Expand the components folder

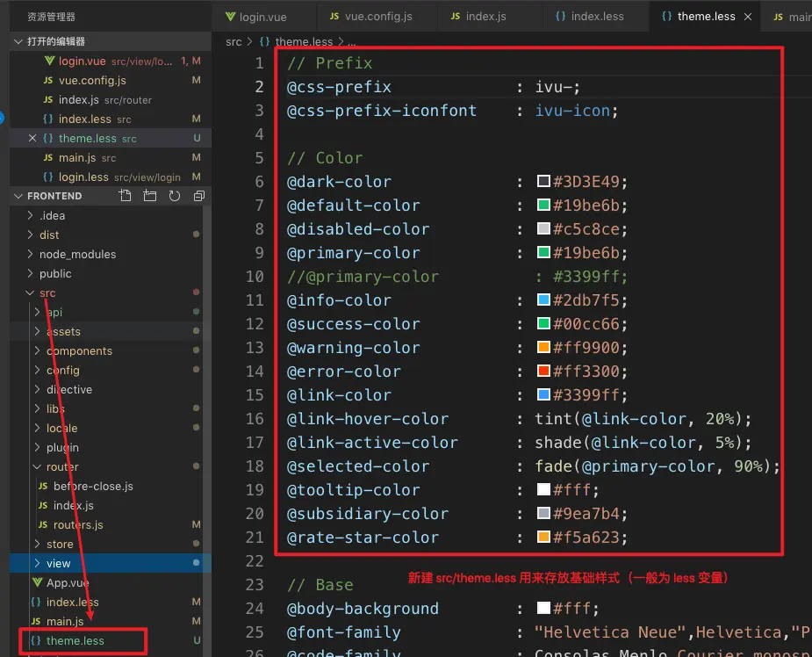tap(37, 350)
